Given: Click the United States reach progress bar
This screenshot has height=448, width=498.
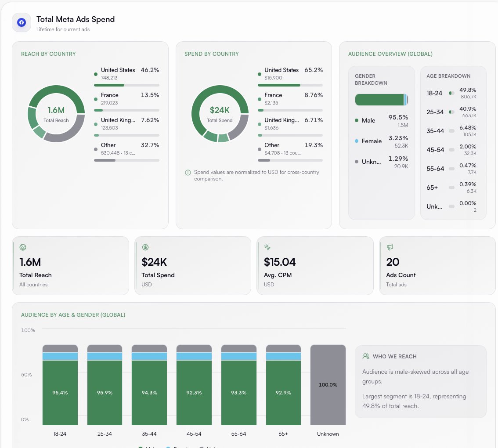Looking at the screenshot, I should tap(126, 85).
